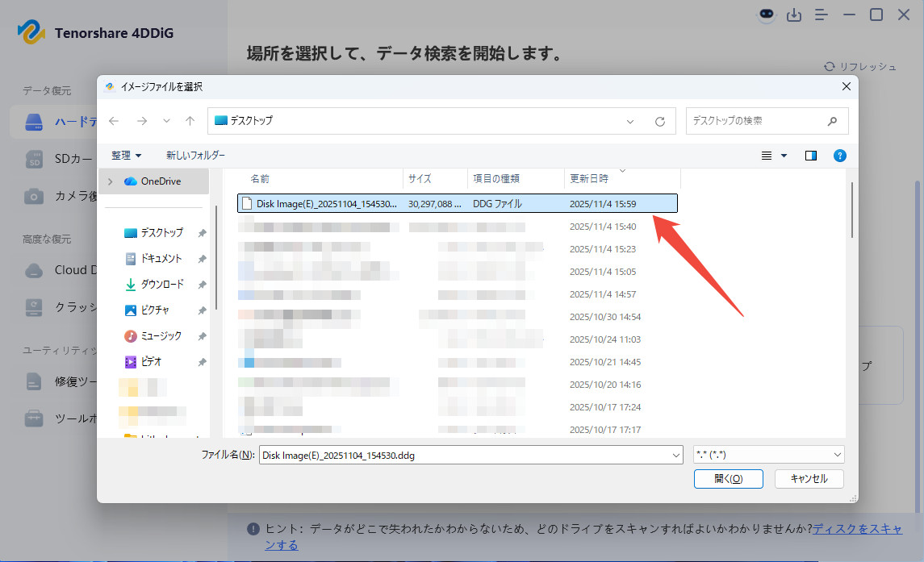
Task: Close the イメージファイルを選択 dialog
Action: [x=847, y=86]
